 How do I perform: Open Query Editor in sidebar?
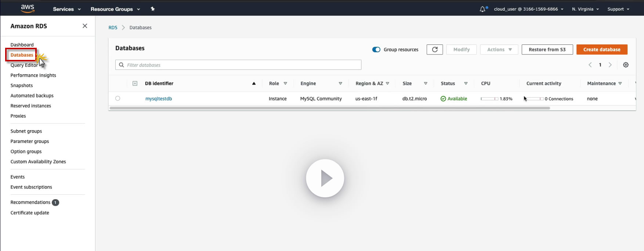tap(24, 65)
